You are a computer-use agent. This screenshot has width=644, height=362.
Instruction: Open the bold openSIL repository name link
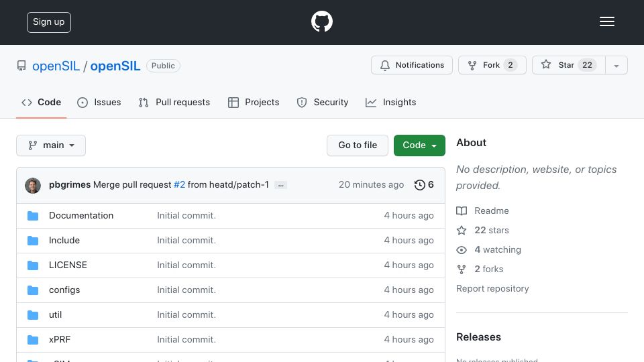click(x=115, y=66)
